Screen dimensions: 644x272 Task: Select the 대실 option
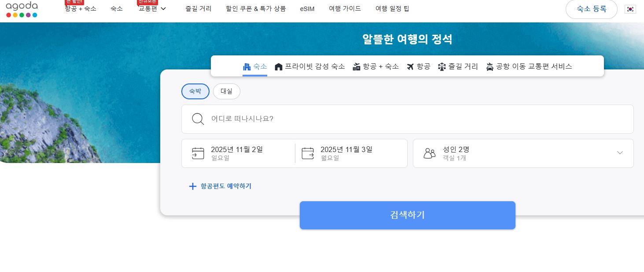coord(226,91)
